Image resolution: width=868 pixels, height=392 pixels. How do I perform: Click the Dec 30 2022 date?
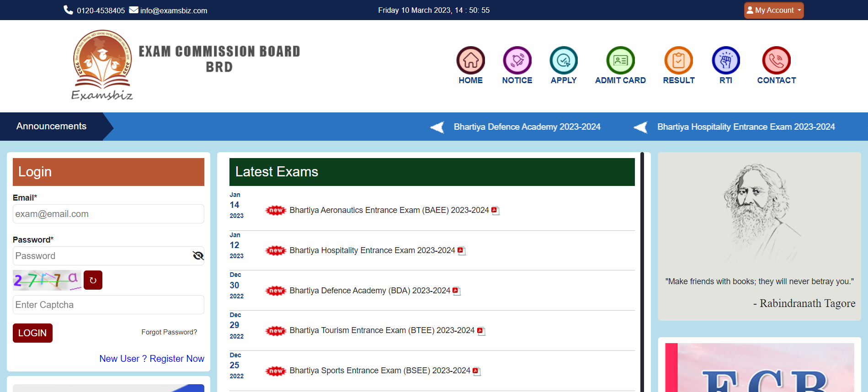pos(236,285)
